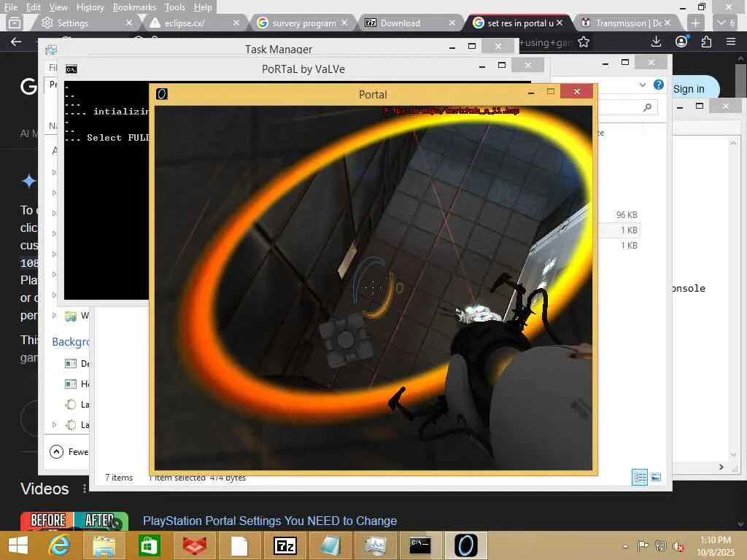Open the Firefox Tools menu

coord(175,7)
